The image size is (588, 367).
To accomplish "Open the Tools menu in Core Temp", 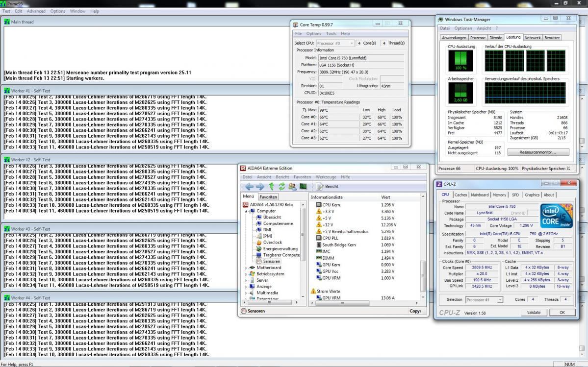I will [x=331, y=33].
